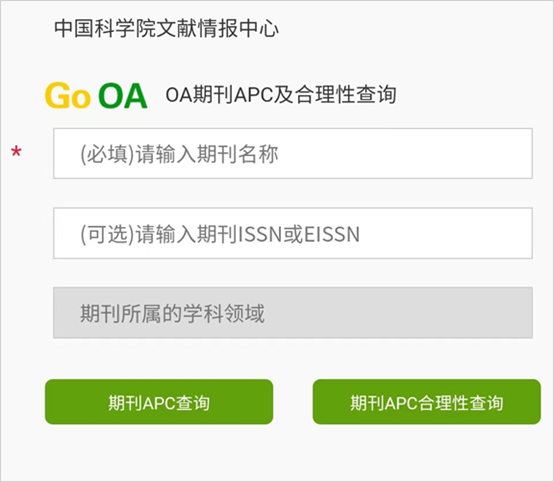Click the 期刊APC查询 button

(159, 402)
